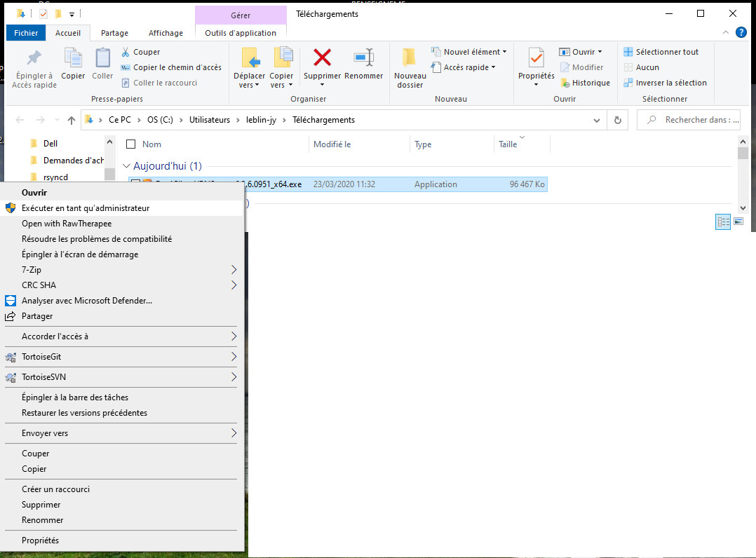756x558 pixels.
Task: Toggle the select-all checkbox beside Nom
Action: point(130,144)
